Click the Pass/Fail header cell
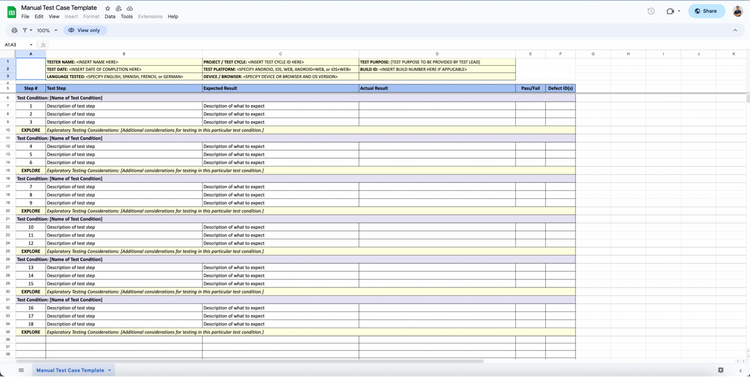This screenshot has width=750, height=377. pos(530,88)
